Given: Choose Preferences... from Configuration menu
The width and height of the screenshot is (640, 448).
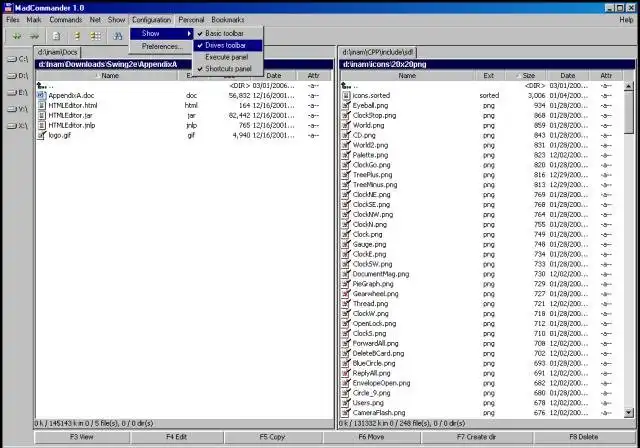Looking at the screenshot, I should (161, 47).
